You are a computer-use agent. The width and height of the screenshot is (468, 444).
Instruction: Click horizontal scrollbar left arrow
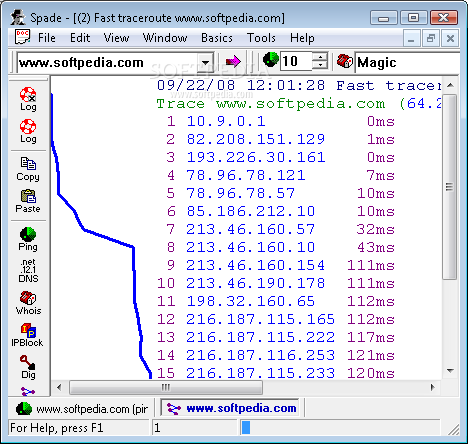(59, 387)
